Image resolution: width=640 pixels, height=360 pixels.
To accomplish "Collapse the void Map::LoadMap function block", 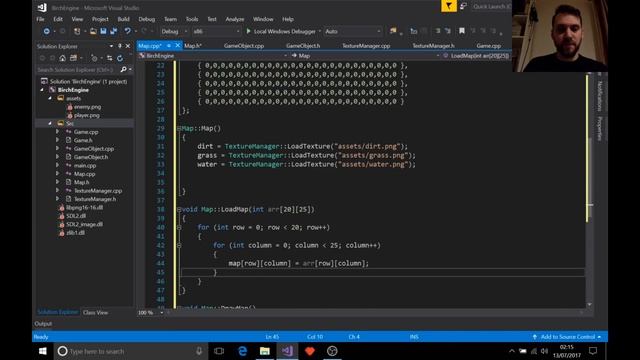I will pyautogui.click(x=179, y=209).
